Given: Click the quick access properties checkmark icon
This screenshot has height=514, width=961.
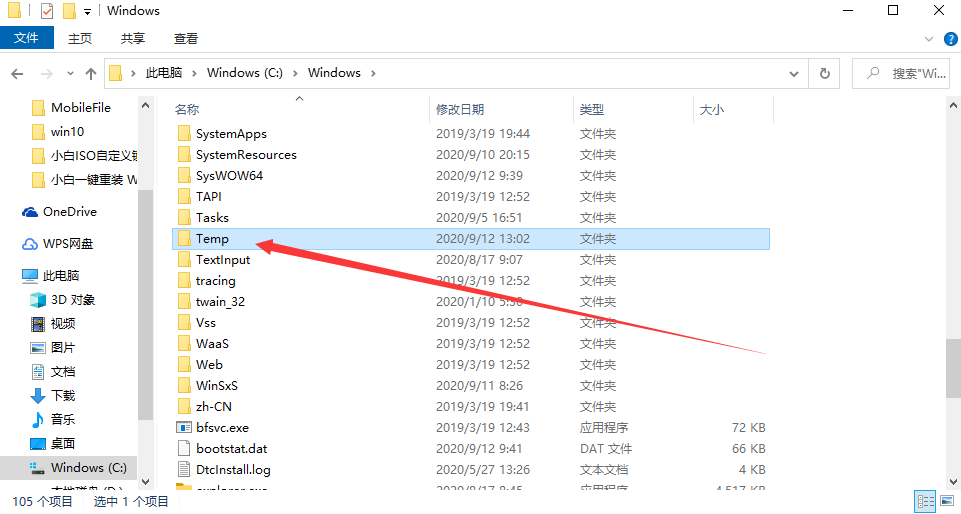Looking at the screenshot, I should [x=47, y=11].
